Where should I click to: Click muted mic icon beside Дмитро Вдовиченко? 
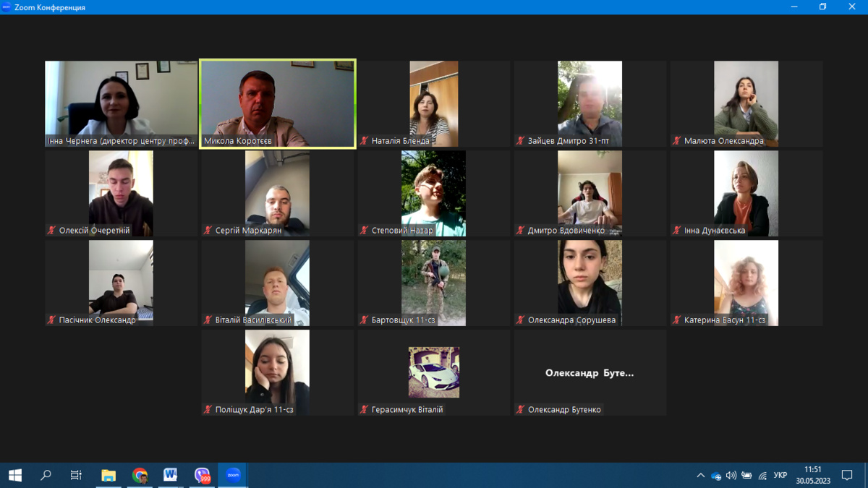pyautogui.click(x=521, y=231)
